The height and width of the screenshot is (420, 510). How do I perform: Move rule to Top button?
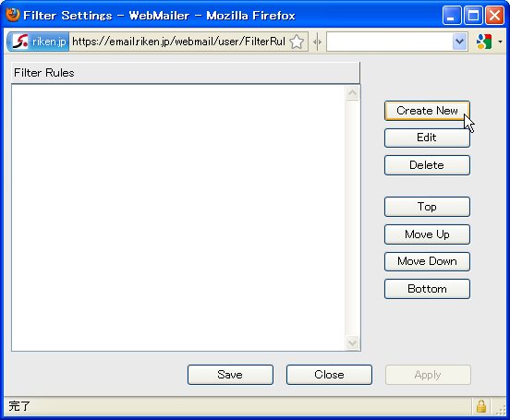click(x=427, y=207)
